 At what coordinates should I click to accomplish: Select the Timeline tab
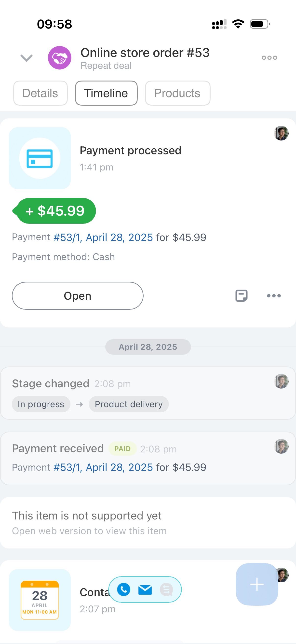(106, 93)
